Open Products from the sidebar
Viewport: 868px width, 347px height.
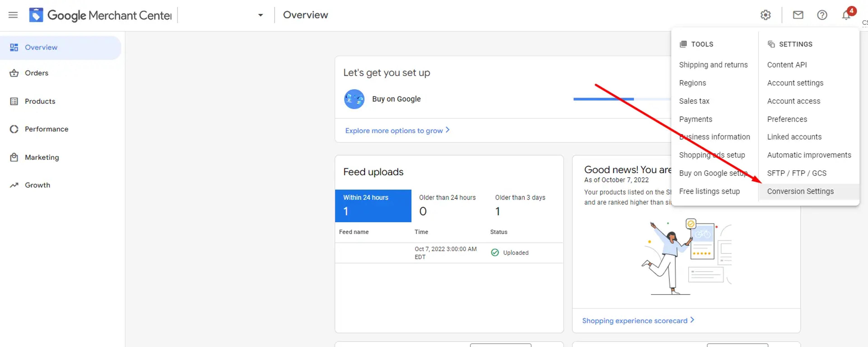(40, 101)
